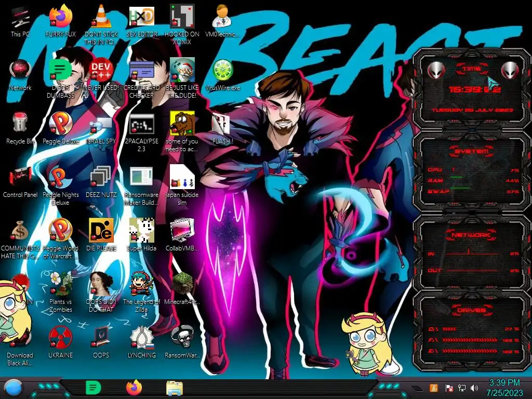Click the right alien head on TIME widget
This screenshot has height=399, width=532.
[509, 71]
